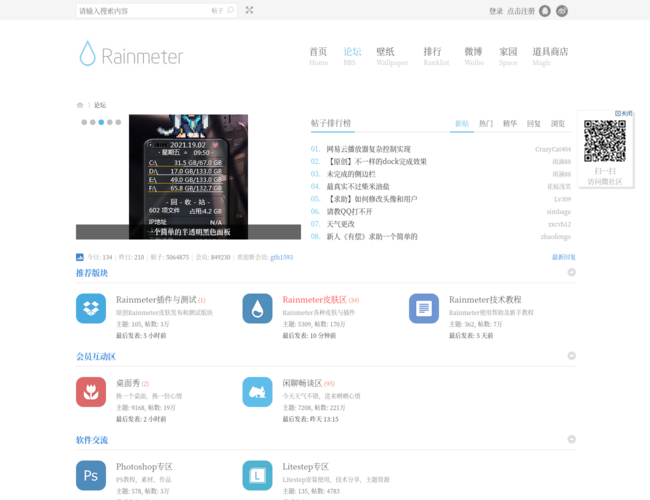Click the Weibo login icon in header
Image resolution: width=650 pixels, height=500 pixels.
pyautogui.click(x=562, y=11)
